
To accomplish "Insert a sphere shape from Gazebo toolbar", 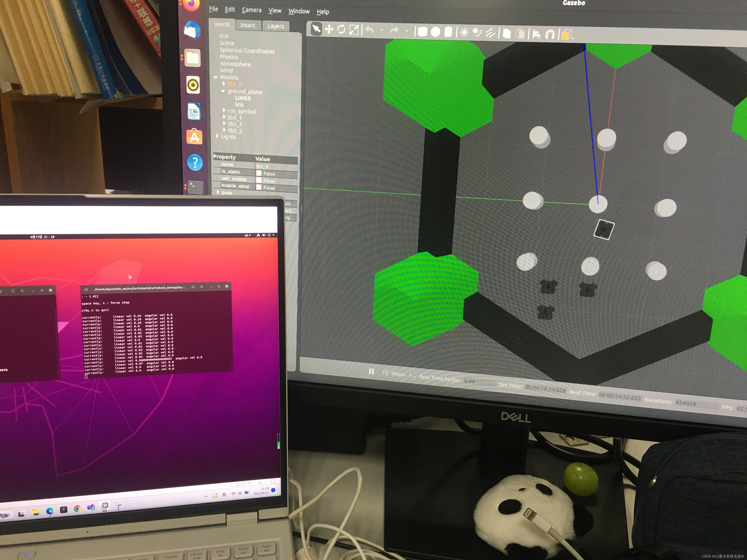I will tap(436, 32).
